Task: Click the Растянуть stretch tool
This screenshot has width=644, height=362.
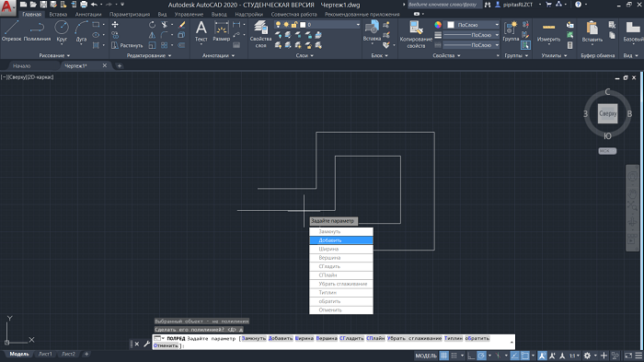Action: coord(127,45)
